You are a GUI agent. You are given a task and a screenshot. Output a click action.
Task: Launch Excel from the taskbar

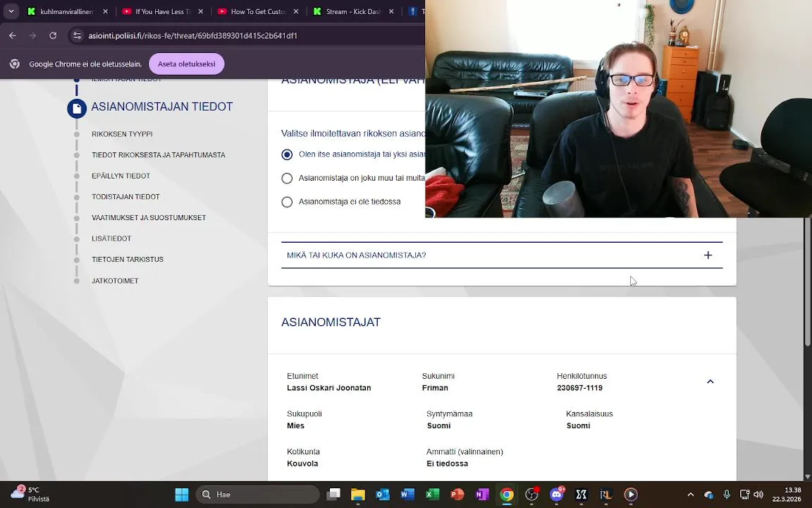click(x=432, y=495)
